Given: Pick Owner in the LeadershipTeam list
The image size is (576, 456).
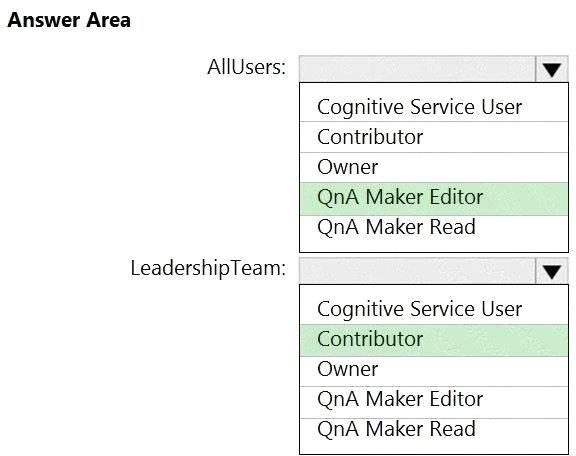Looking at the screenshot, I should [434, 371].
